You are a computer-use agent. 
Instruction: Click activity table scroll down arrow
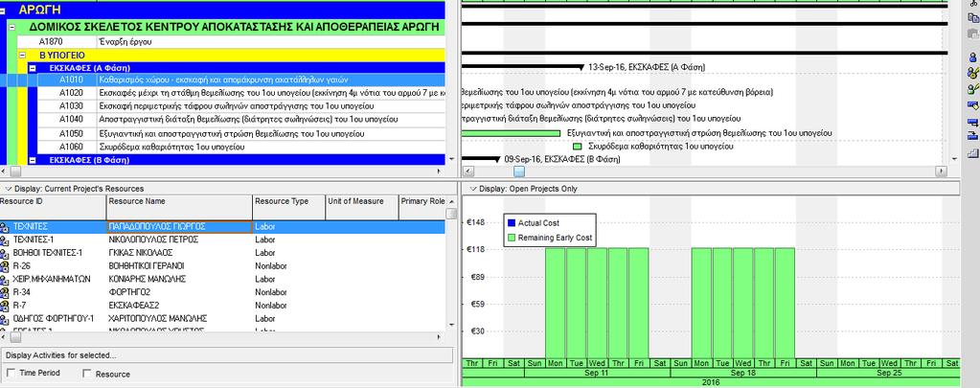pos(452,159)
